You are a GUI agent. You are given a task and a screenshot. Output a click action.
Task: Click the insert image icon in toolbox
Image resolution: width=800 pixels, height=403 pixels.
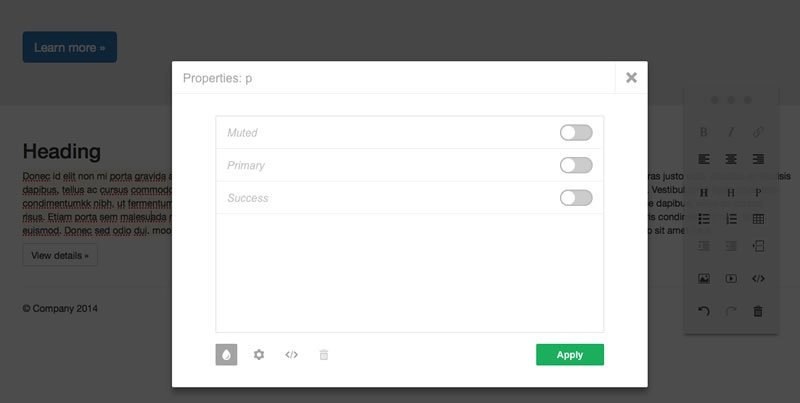coord(704,279)
